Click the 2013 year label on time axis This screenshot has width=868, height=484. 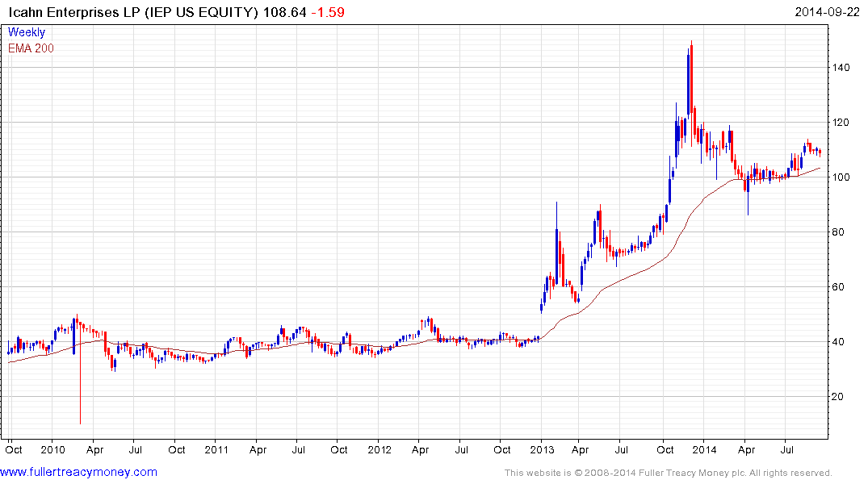click(542, 449)
